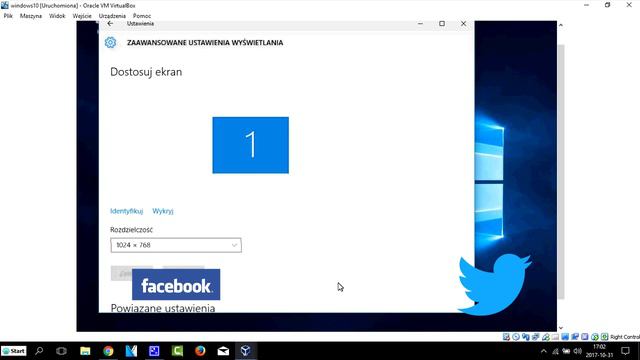Viewport: 640px width, 360px height.
Task: Launch Firefox from the taskbar
Action: [200, 351]
